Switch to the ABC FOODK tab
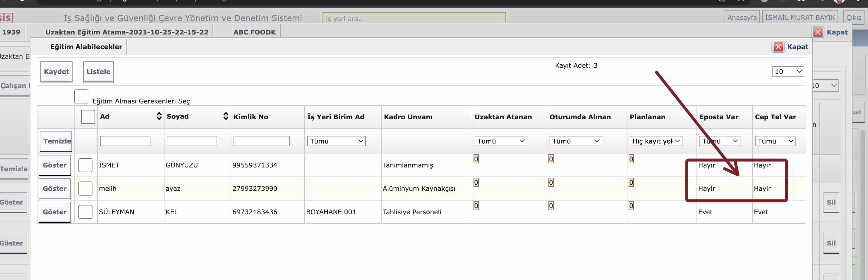The height and width of the screenshot is (280, 868). point(254,32)
